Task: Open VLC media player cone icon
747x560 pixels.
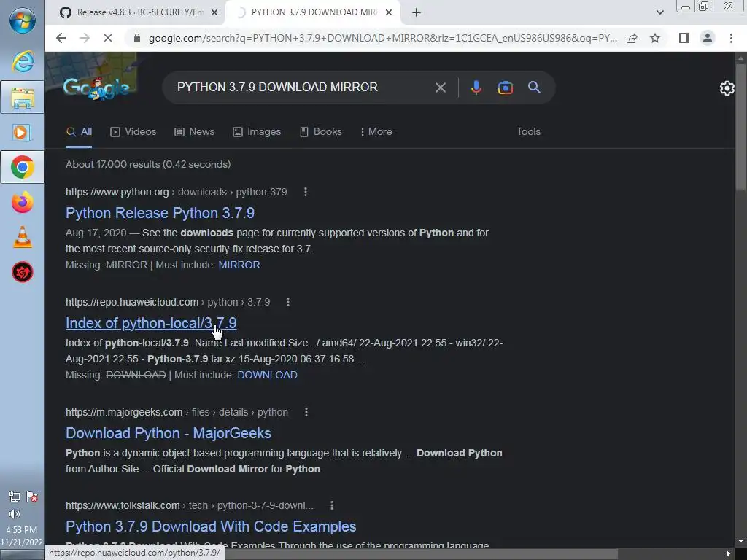Action: click(x=23, y=237)
